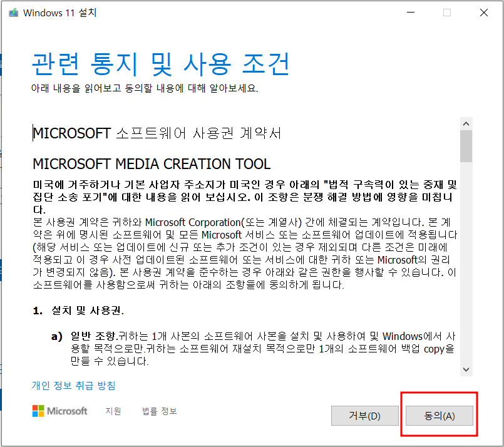This screenshot has height=447, width=504.
Task: Close the Windows 11 설치 window
Action: (484, 13)
